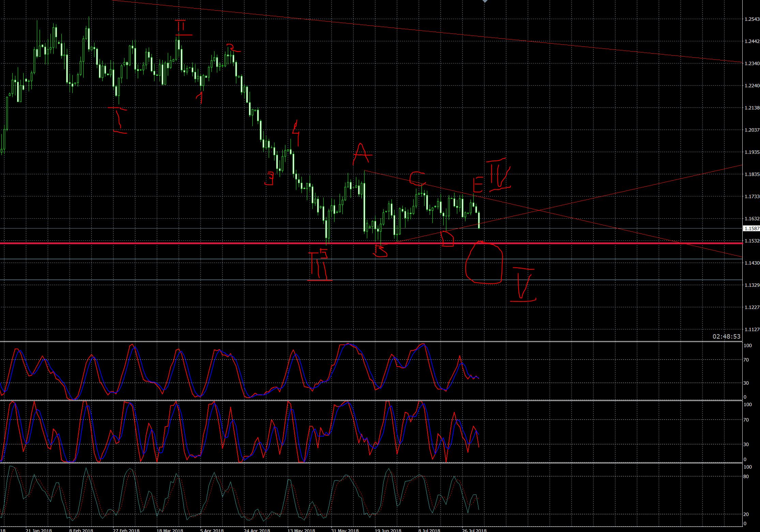Viewport: 760px width, 532px height.
Task: Click the 21 Jan 2018 date label
Action: tap(39, 530)
